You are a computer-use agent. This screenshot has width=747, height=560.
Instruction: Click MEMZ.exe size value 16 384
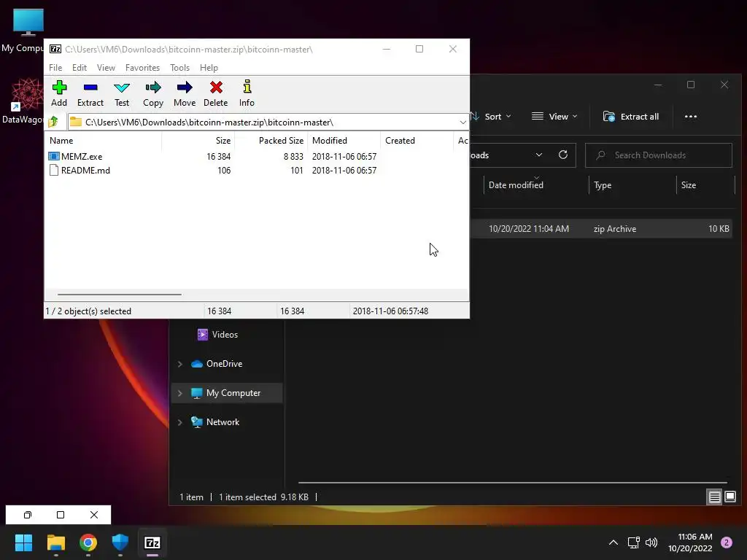[218, 156]
